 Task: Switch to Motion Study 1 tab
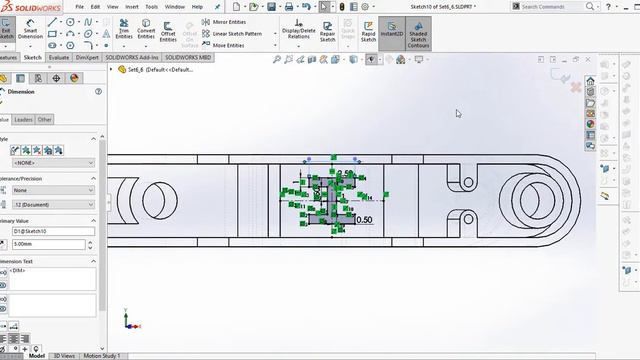[x=102, y=356]
